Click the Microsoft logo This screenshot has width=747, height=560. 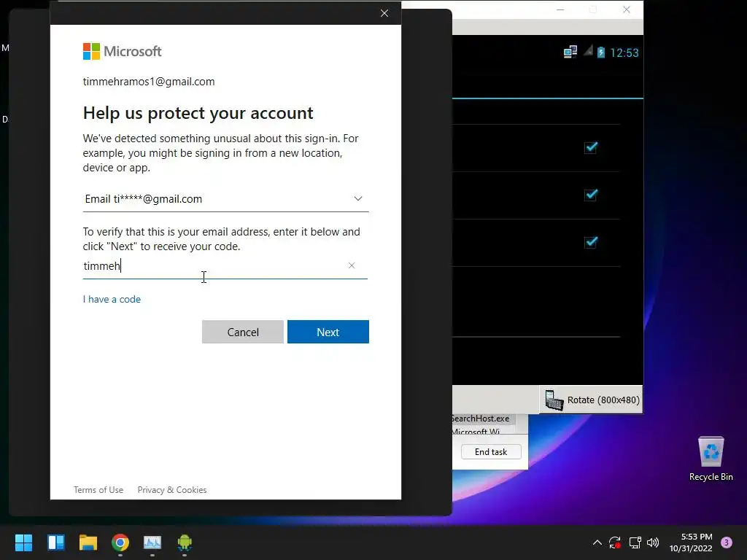click(122, 52)
